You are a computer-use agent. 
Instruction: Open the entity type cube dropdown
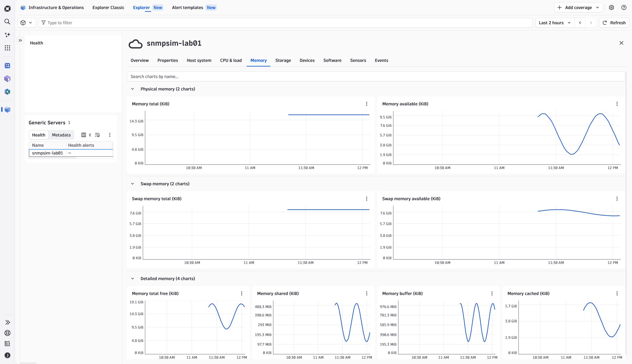point(26,23)
